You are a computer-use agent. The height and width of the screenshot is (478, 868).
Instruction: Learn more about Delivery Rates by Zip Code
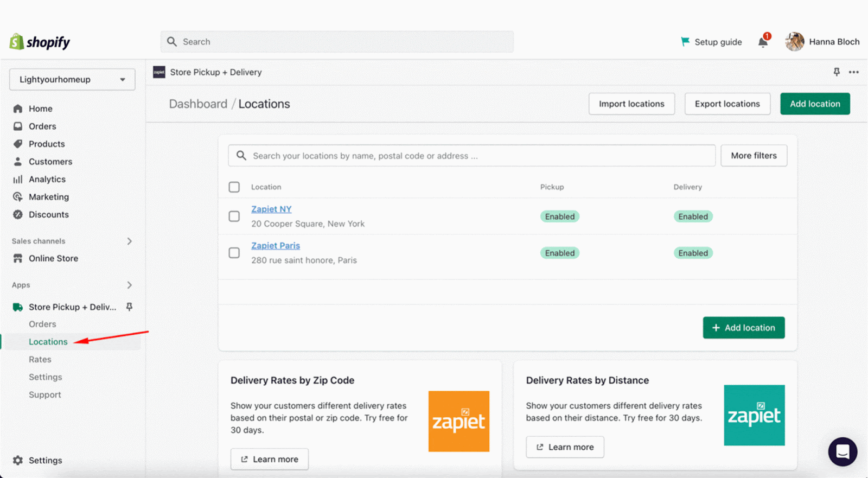point(270,459)
